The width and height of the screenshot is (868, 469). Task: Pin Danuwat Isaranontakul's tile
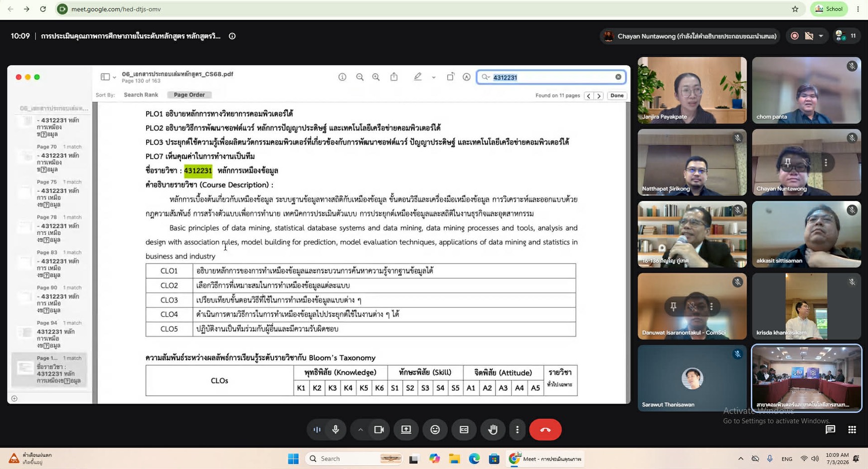point(673,306)
